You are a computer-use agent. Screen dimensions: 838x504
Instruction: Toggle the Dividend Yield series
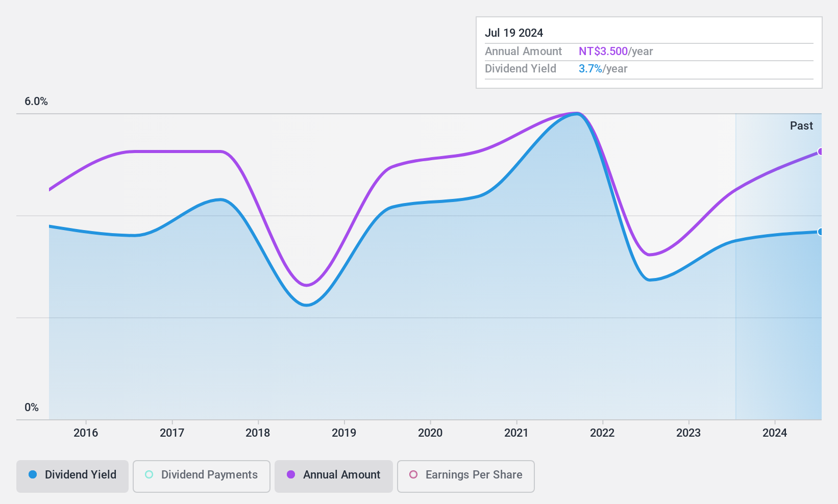click(72, 476)
